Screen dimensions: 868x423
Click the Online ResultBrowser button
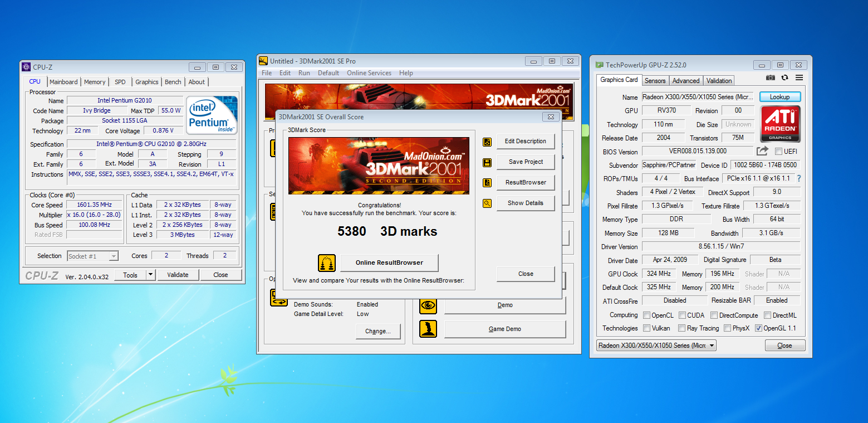pos(389,262)
